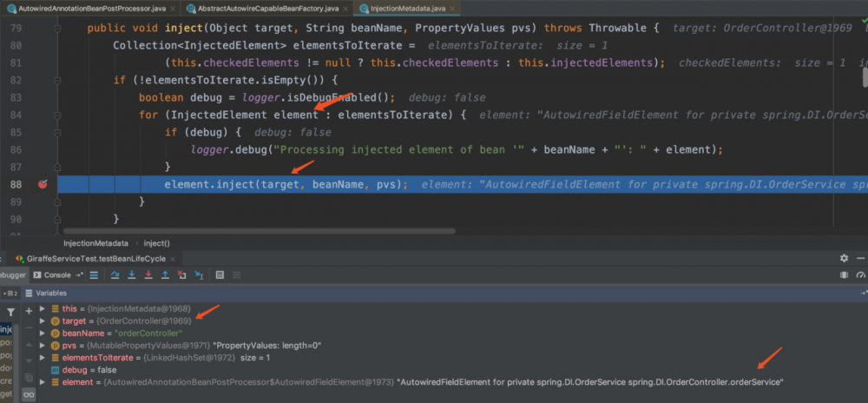Switch to AutowiredAnnotationBeanPostProcessor.java tab

point(91,9)
